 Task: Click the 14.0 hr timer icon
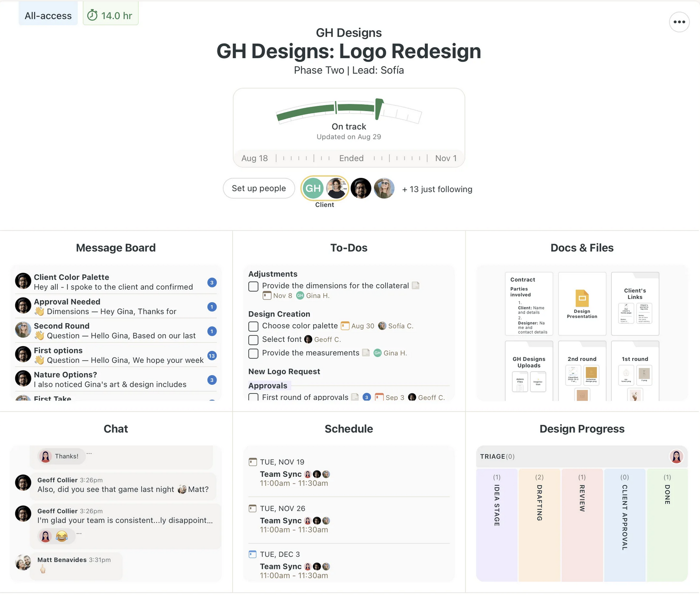(x=93, y=16)
